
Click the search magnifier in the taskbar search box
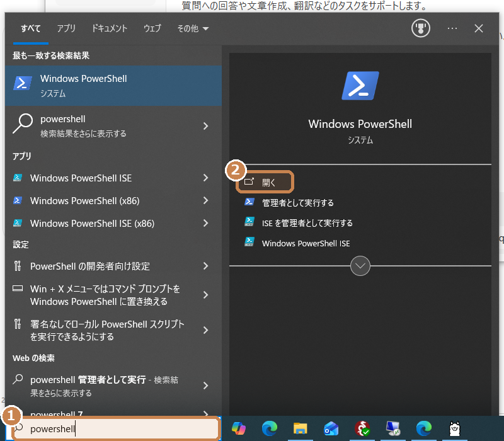tap(19, 428)
